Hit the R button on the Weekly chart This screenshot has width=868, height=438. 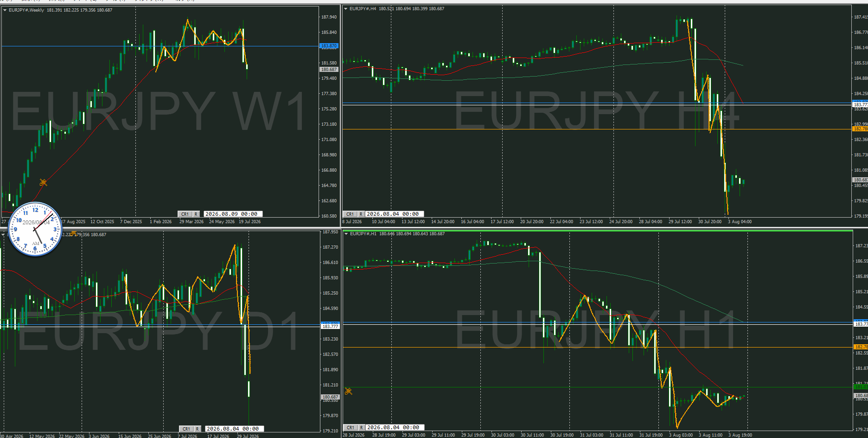click(x=196, y=214)
